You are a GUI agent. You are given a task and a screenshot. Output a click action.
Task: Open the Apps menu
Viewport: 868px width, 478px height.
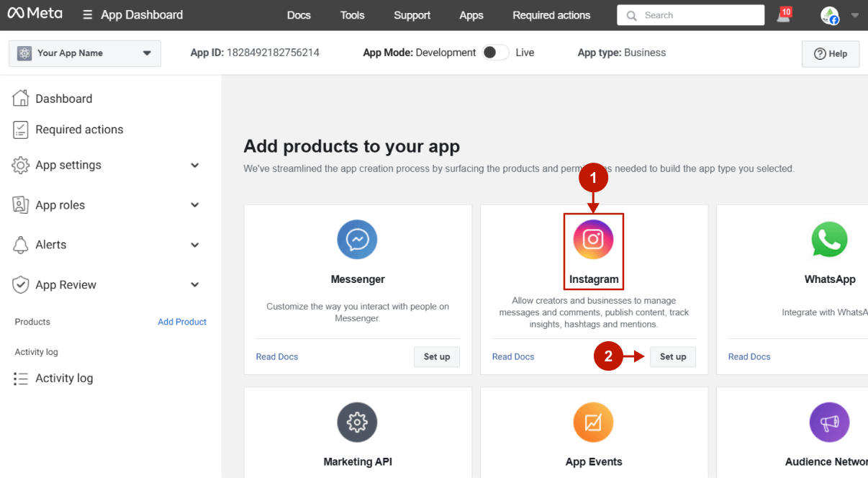471,15
